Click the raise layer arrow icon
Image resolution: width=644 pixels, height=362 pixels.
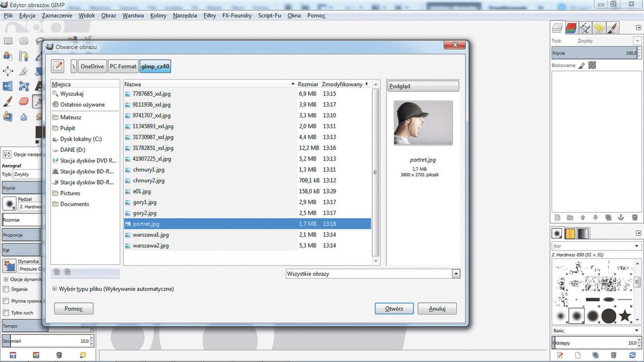(583, 218)
